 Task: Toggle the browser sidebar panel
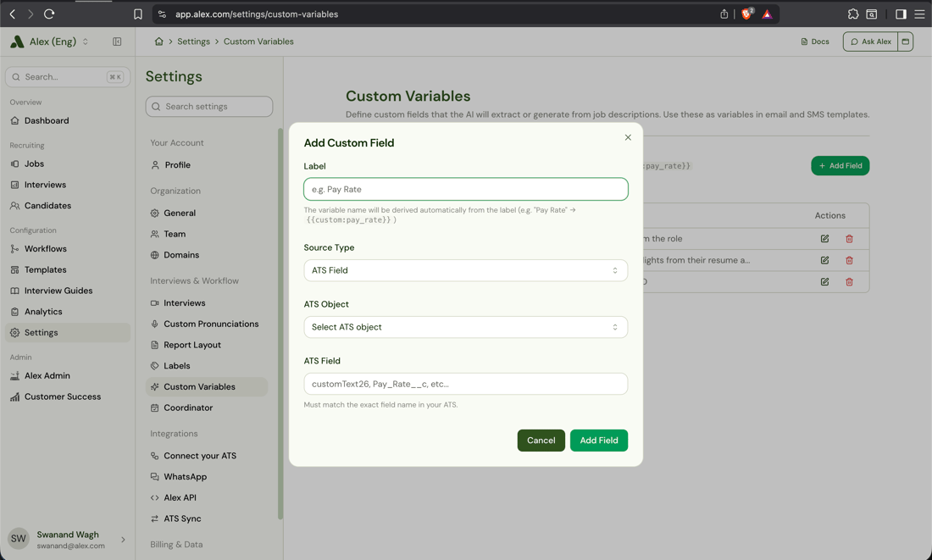click(x=901, y=14)
